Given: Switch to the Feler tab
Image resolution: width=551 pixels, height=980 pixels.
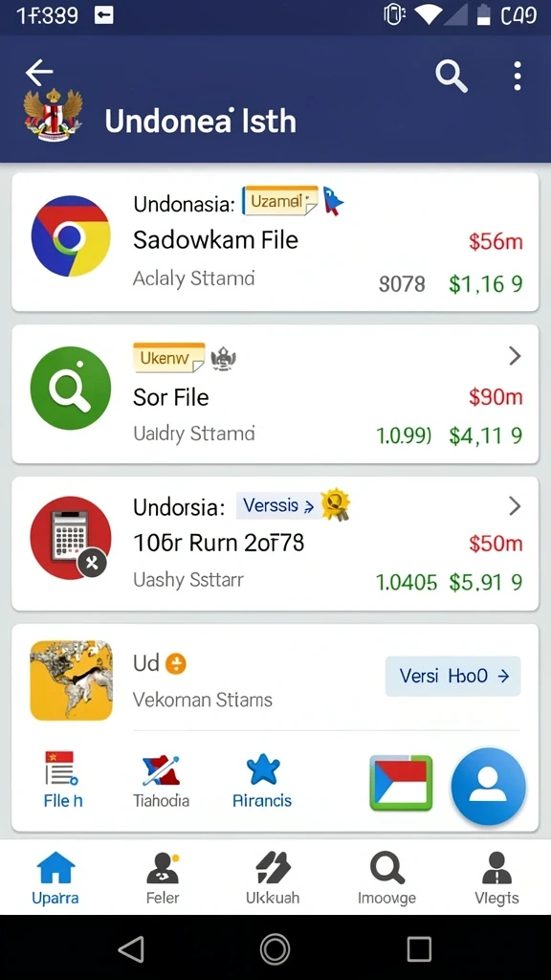Looking at the screenshot, I should pos(163,879).
